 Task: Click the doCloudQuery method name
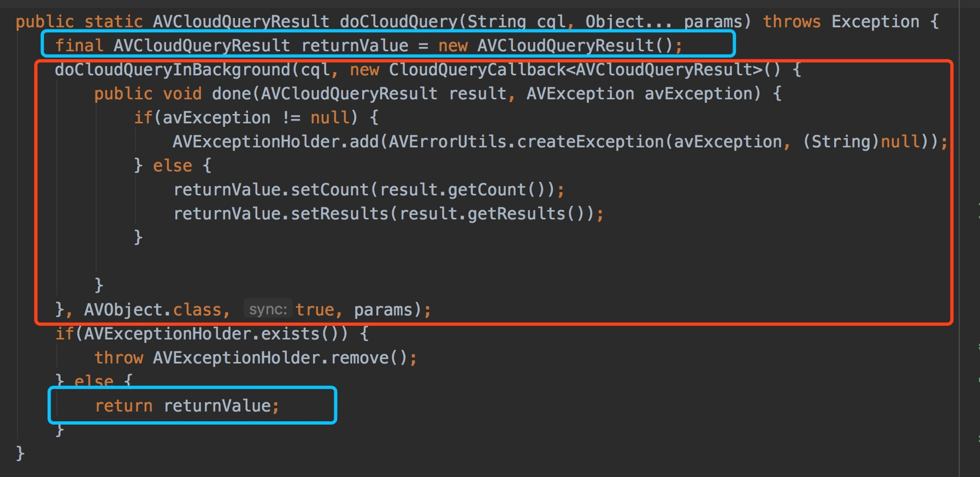pos(399,22)
